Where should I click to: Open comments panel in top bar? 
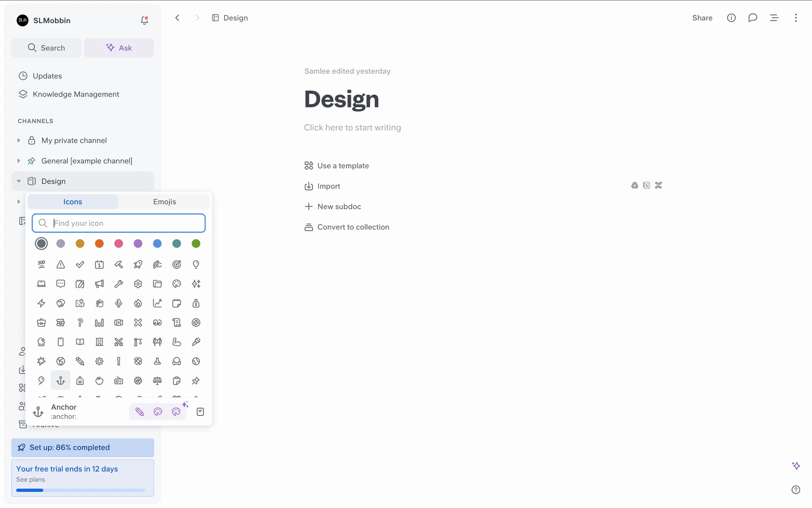(752, 18)
